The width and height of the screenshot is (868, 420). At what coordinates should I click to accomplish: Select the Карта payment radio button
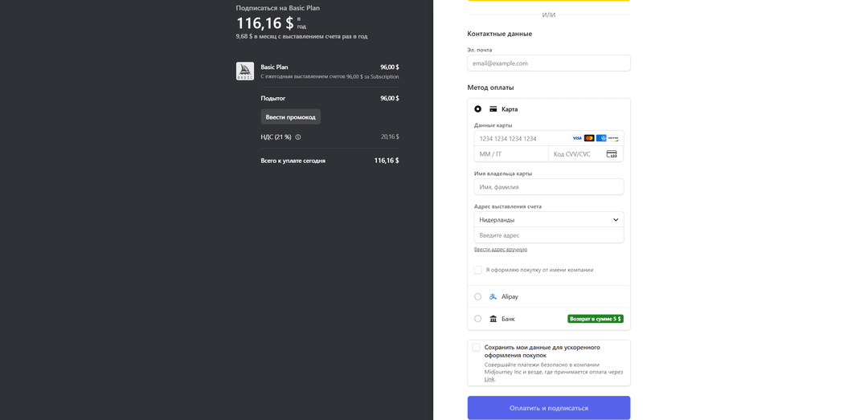pos(477,109)
